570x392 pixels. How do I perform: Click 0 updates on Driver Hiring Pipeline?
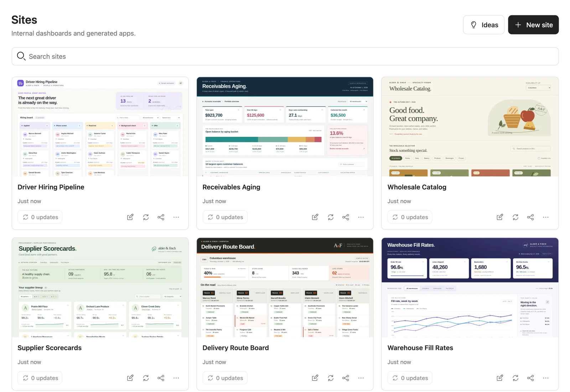point(40,217)
